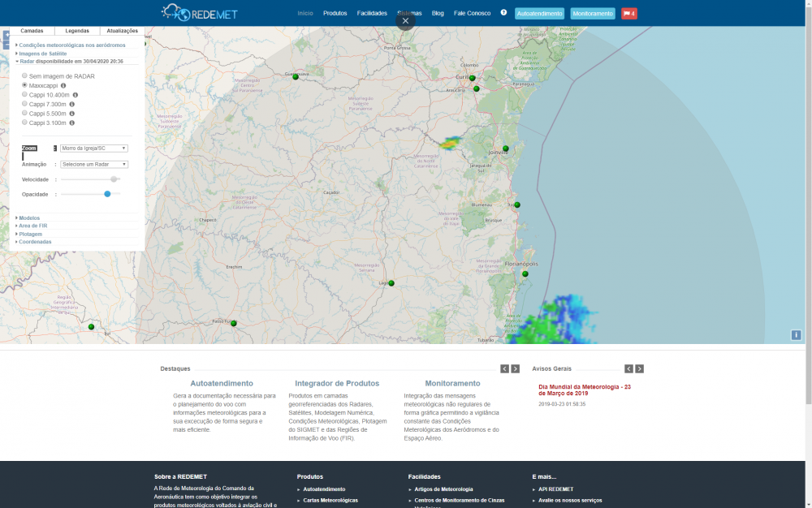Click the red flag notifications button
Viewport: 812px width, 508px height.
coord(628,14)
